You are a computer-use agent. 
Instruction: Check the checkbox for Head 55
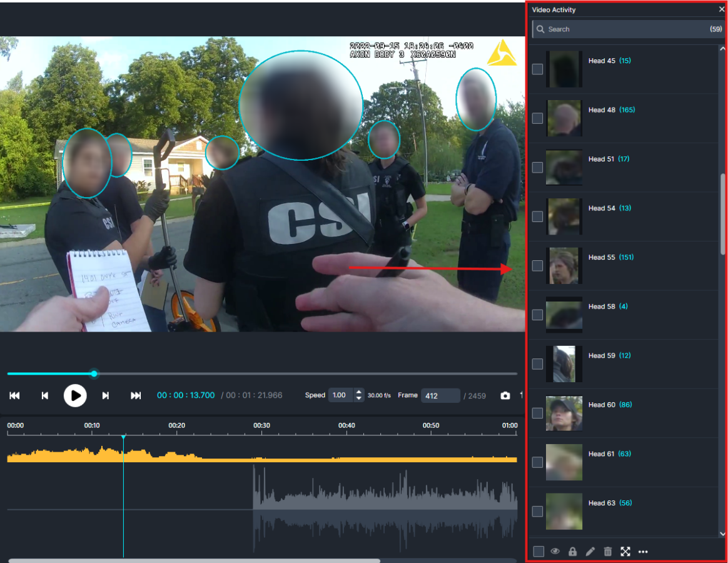point(537,265)
